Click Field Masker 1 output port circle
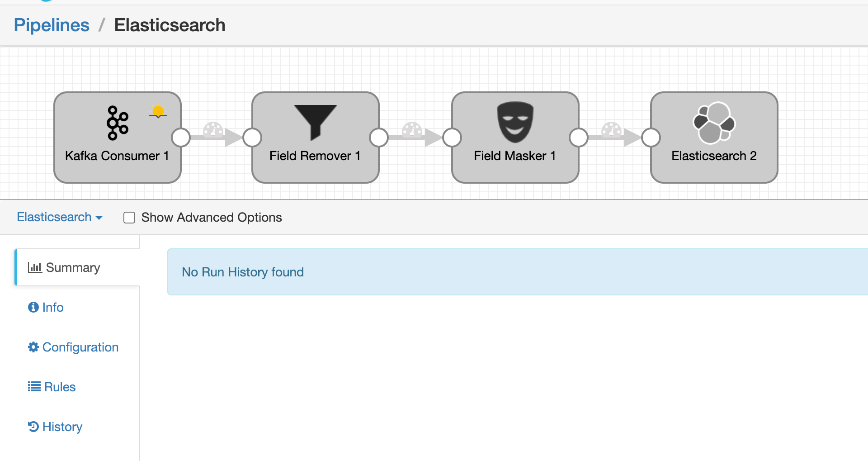The height and width of the screenshot is (475, 868). (x=579, y=138)
